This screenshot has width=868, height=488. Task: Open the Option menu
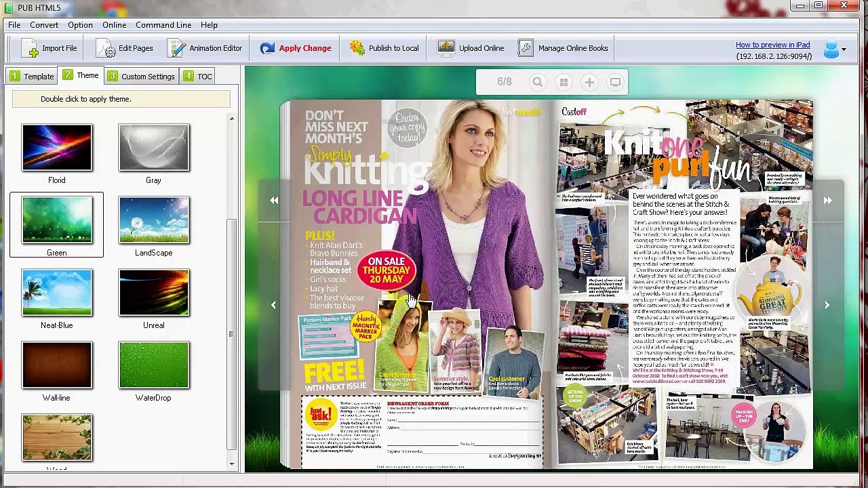pyautogui.click(x=80, y=25)
